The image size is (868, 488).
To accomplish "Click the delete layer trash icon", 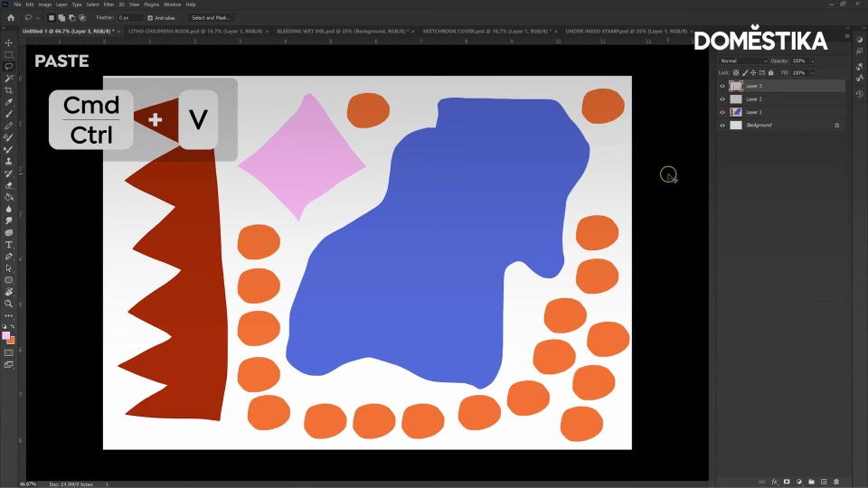I will (836, 482).
